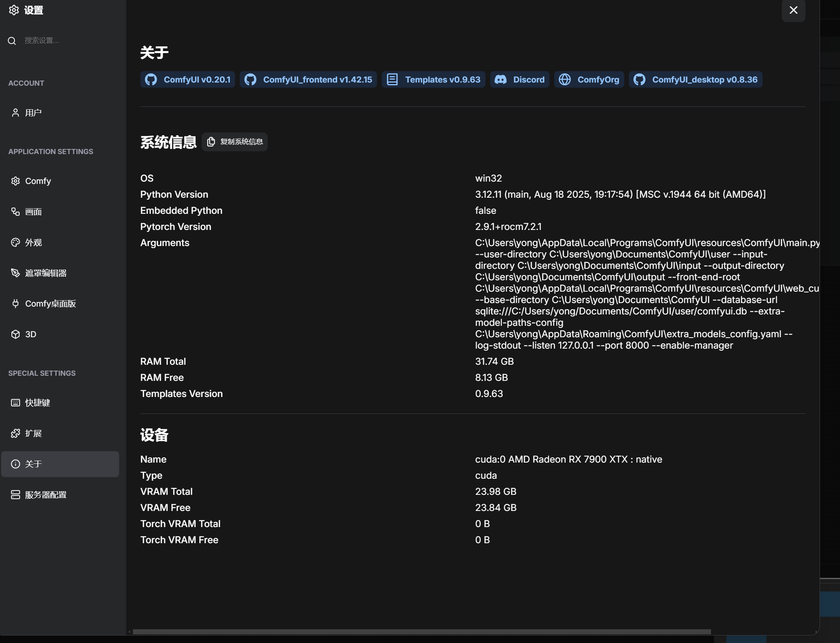Image resolution: width=840 pixels, height=643 pixels.
Task: Click the VRAM Total value 23.98 GB
Action: [x=496, y=492]
